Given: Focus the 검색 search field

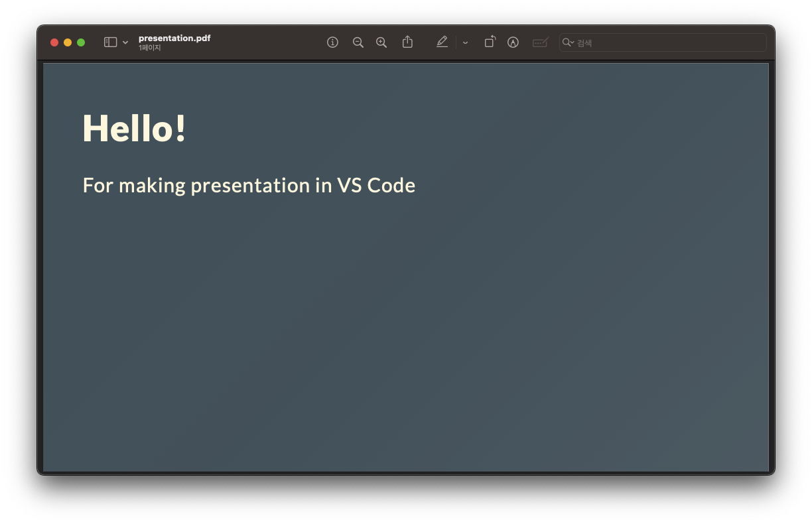Looking at the screenshot, I should [x=663, y=42].
